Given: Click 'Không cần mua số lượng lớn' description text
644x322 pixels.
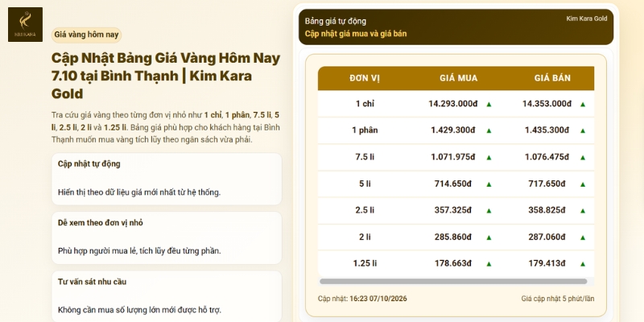Looking at the screenshot, I should pyautogui.click(x=139, y=310).
